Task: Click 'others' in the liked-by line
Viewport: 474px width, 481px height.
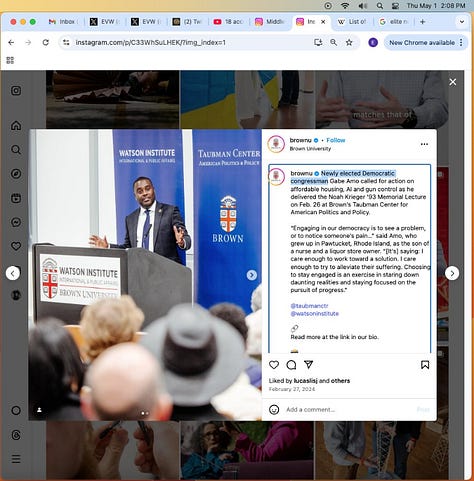Action: coord(340,381)
